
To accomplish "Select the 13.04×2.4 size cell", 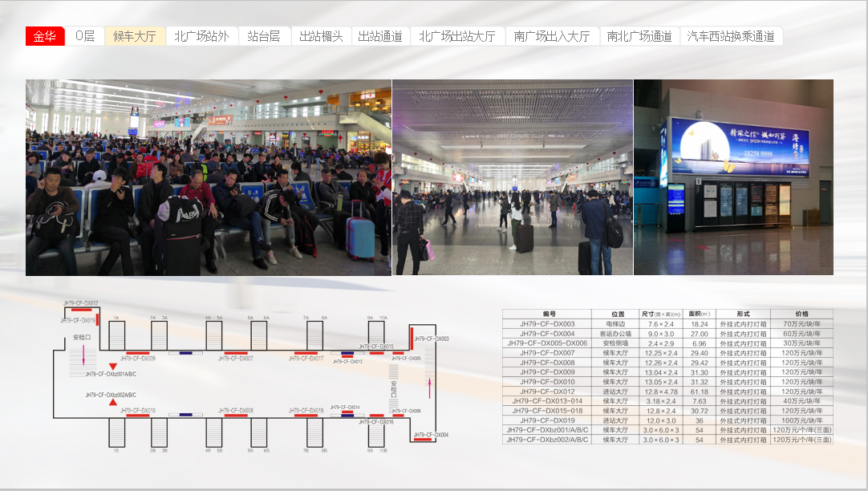I will pos(661,372).
